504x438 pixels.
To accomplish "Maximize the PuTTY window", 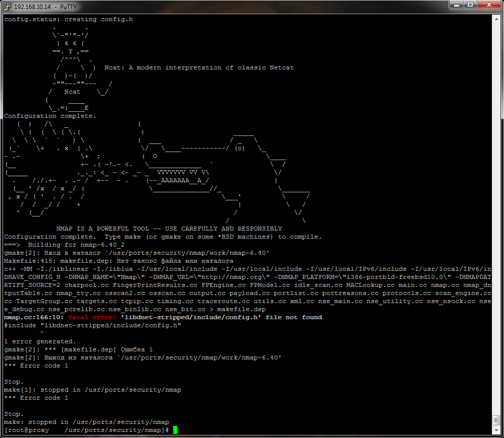I will coord(470,5).
